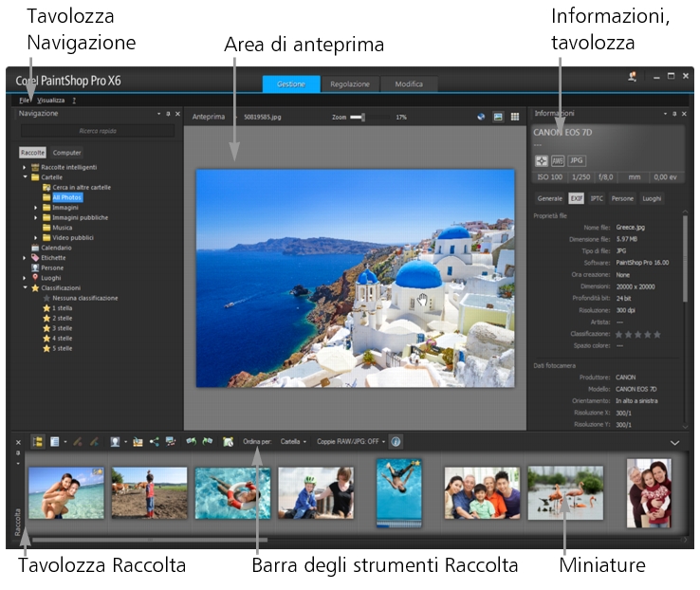Toggle Coppie RAW/JPG option
The image size is (700, 590).
[x=351, y=441]
